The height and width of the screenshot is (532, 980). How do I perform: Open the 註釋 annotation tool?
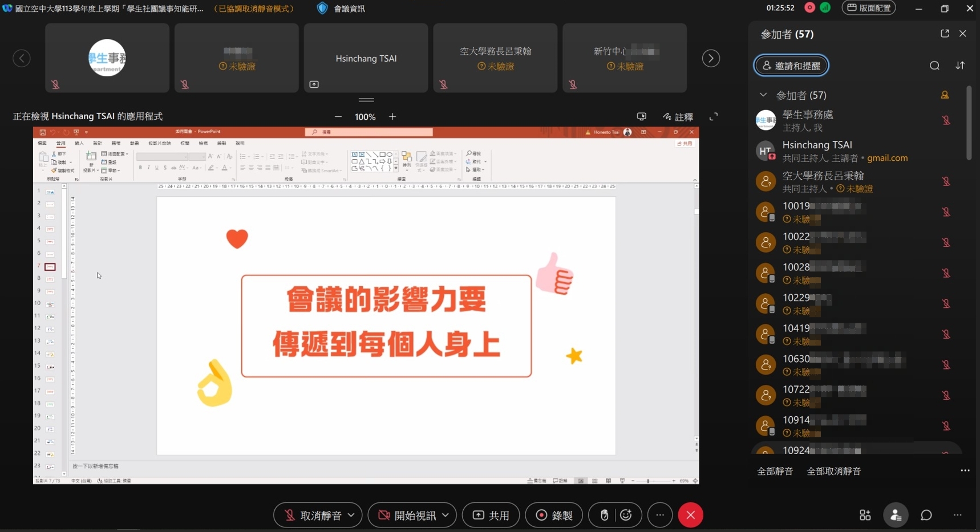(x=678, y=117)
